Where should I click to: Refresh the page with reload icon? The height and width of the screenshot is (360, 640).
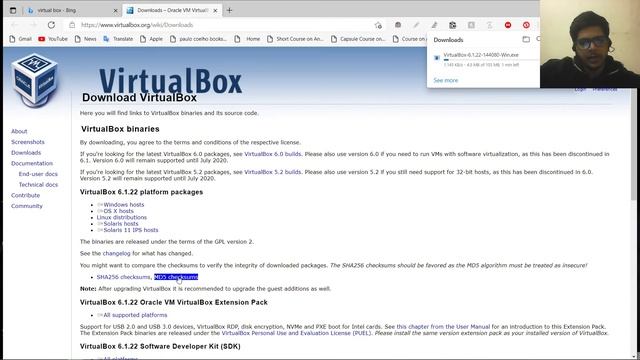point(51,25)
